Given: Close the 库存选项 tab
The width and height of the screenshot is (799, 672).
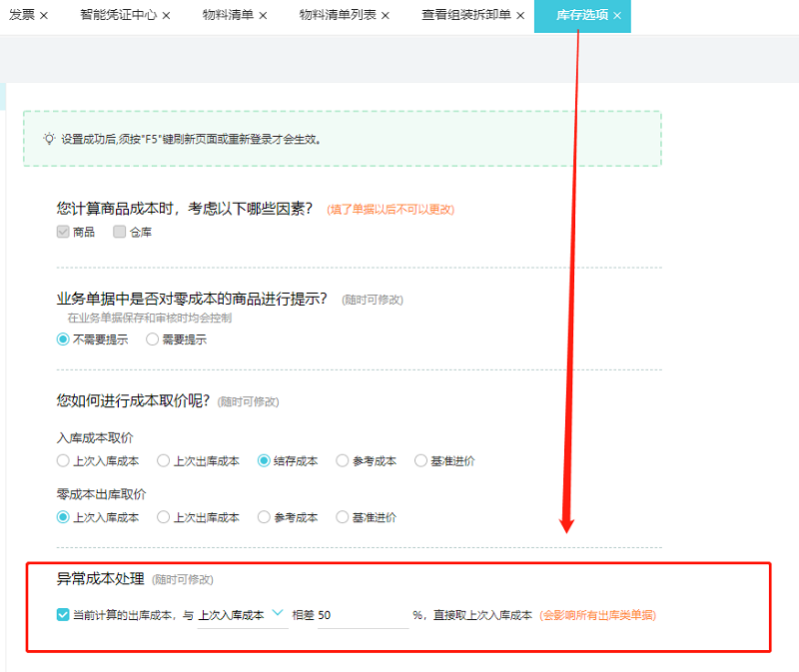Looking at the screenshot, I should pyautogui.click(x=617, y=16).
